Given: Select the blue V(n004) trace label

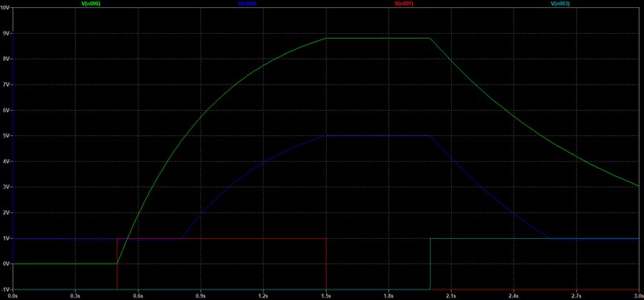Looking at the screenshot, I should point(248,3).
